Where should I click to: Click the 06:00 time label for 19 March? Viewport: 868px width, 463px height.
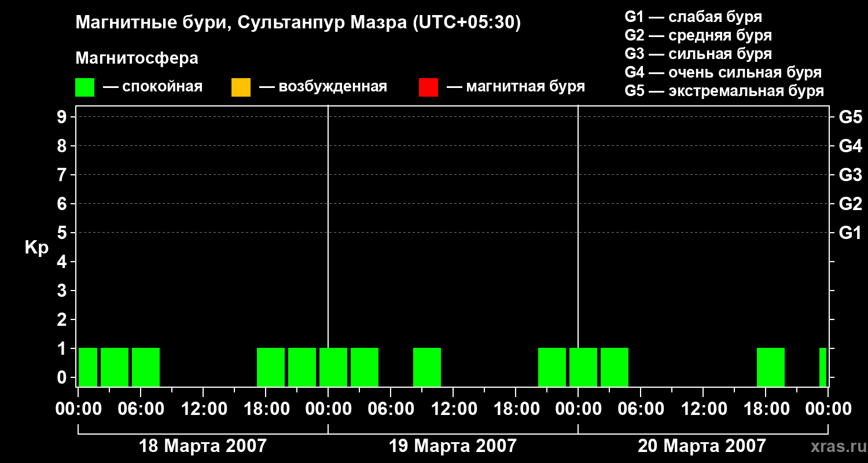point(391,409)
